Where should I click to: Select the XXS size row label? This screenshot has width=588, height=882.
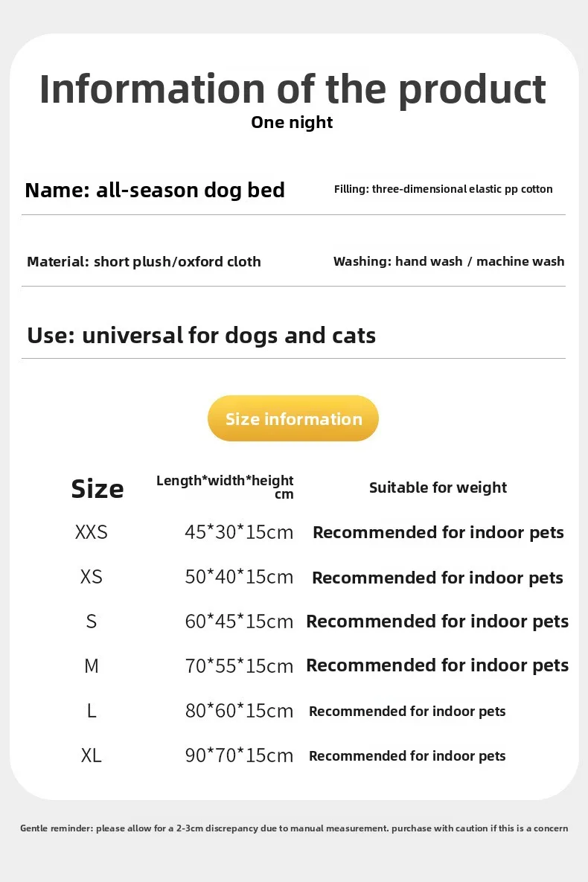click(92, 532)
